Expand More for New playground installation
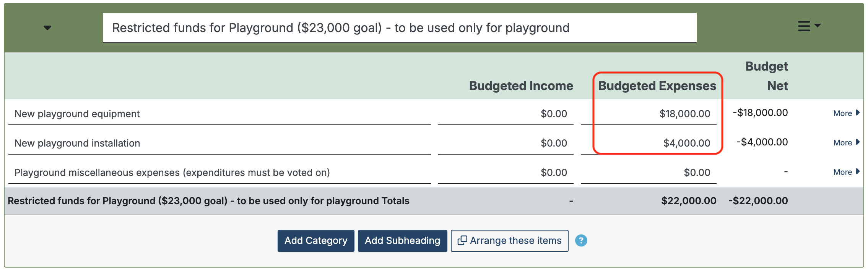Viewport: 868px width, 271px height. point(846,143)
